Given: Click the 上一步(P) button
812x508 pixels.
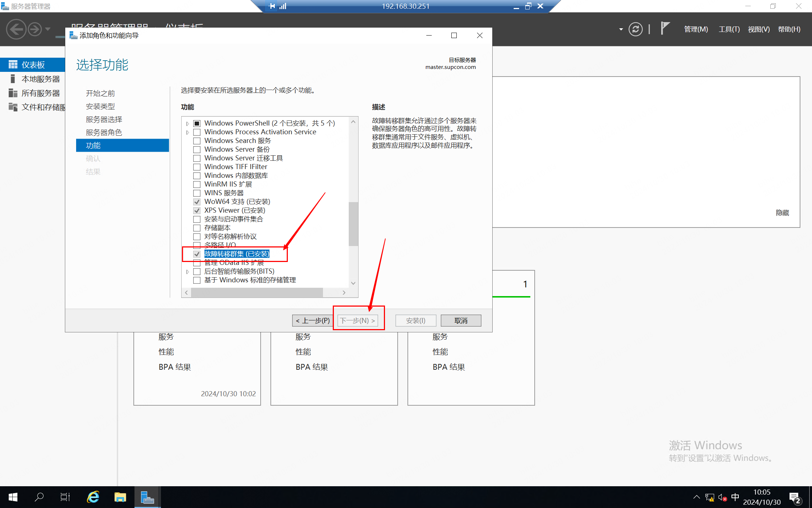Looking at the screenshot, I should (x=312, y=320).
